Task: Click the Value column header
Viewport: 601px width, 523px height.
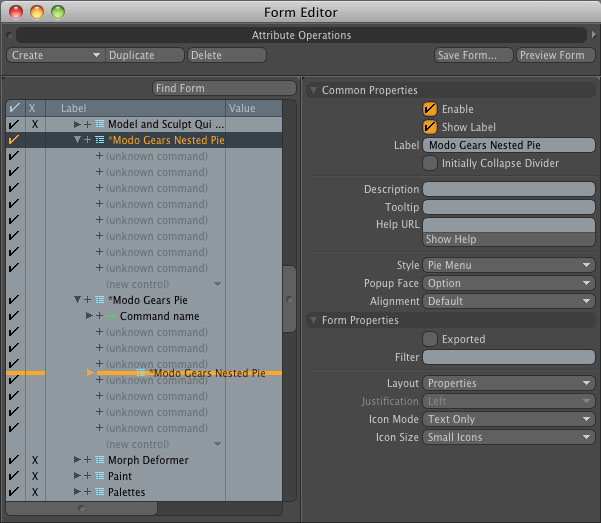Action: [x=254, y=108]
